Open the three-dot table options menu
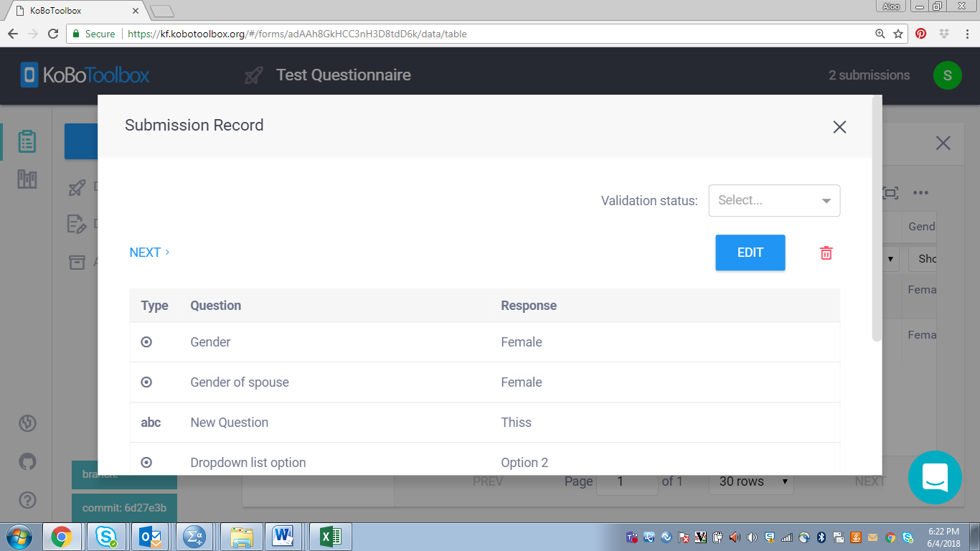The image size is (980, 551). pos(921,193)
